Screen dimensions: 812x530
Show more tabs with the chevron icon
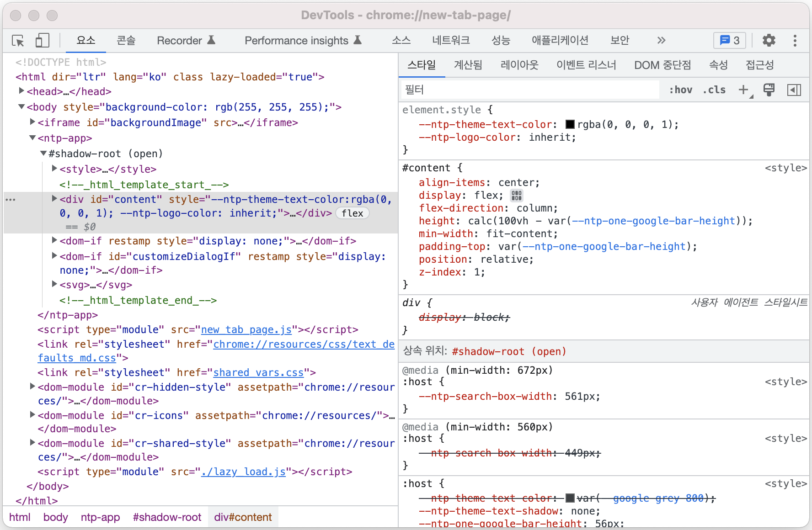pos(661,41)
